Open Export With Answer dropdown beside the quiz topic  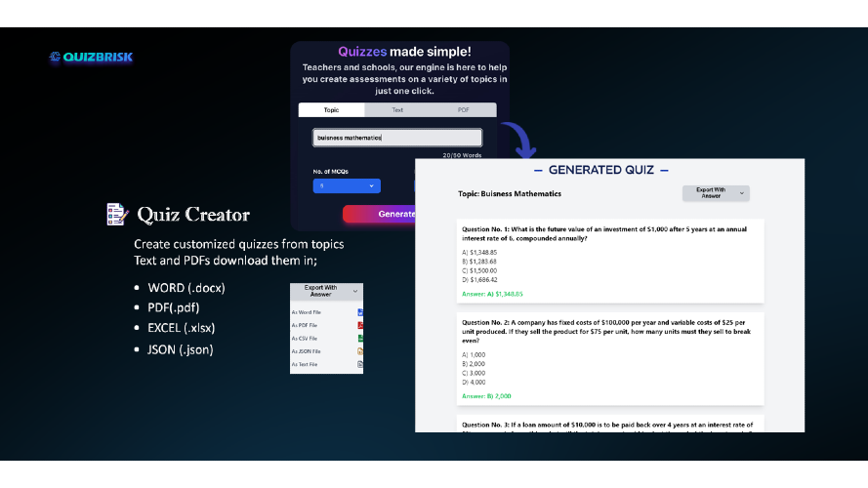(716, 193)
